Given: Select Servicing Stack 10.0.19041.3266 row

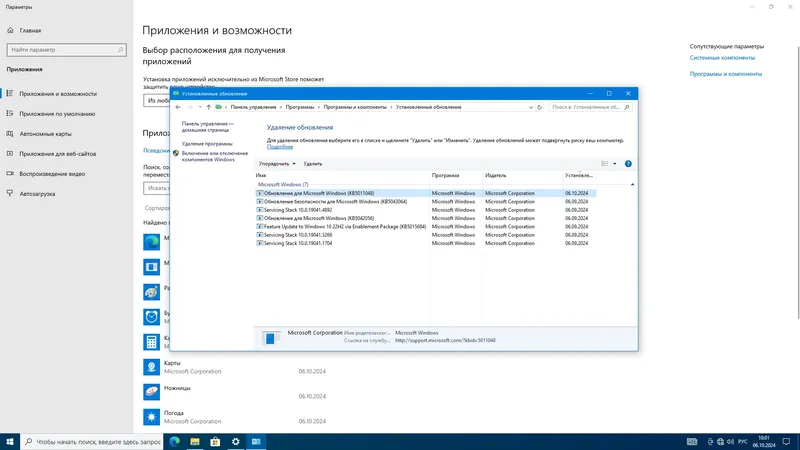Looking at the screenshot, I should coord(425,235).
